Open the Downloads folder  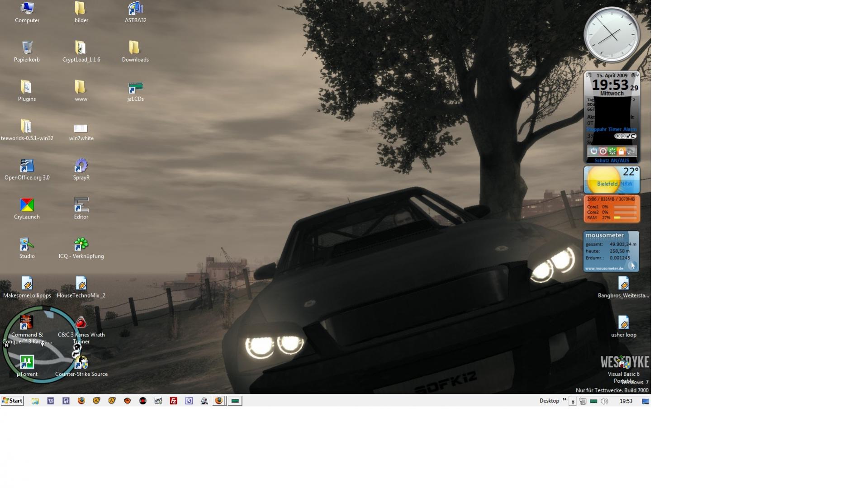point(135,51)
